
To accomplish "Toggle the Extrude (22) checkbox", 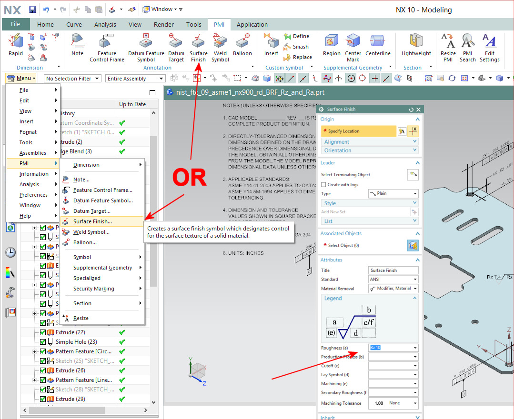I will tap(43, 332).
